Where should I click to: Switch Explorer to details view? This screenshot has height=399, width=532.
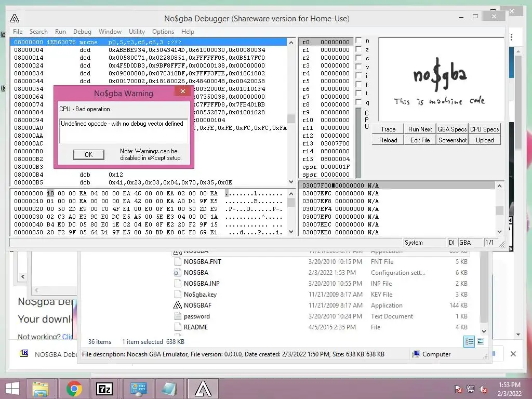coord(469,341)
